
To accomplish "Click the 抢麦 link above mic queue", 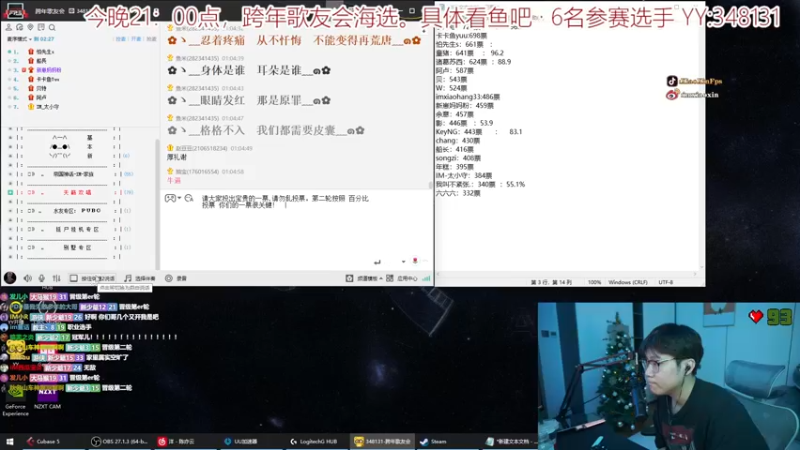I will (151, 39).
